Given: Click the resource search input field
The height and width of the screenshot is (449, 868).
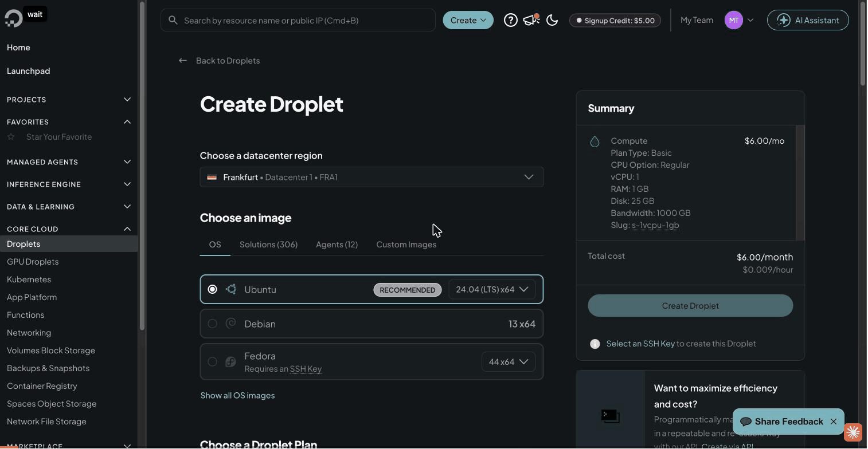Looking at the screenshot, I should click(x=298, y=20).
